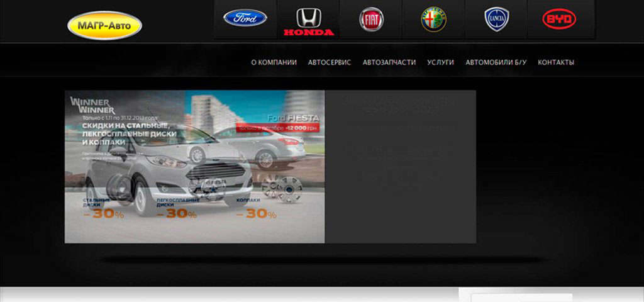Click the МАГР-Авто yellow oval logo
This screenshot has width=644, height=302.
tap(105, 25)
